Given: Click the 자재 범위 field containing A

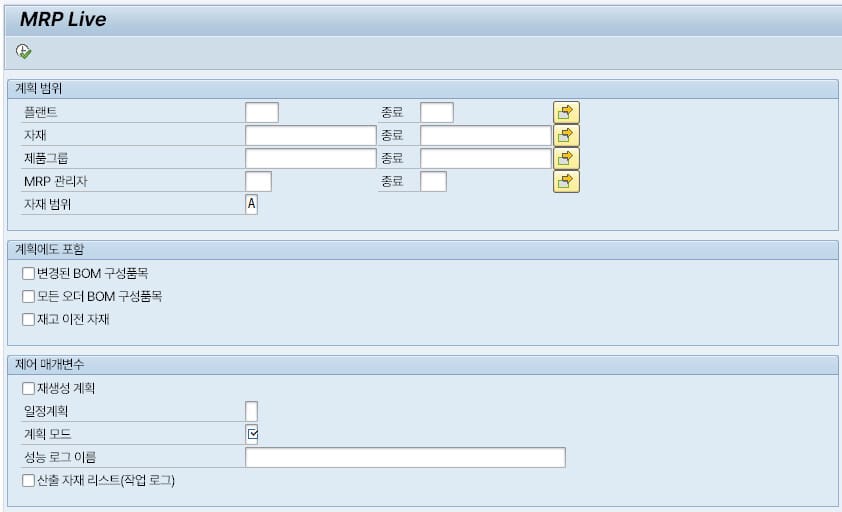Looking at the screenshot, I should [251, 204].
